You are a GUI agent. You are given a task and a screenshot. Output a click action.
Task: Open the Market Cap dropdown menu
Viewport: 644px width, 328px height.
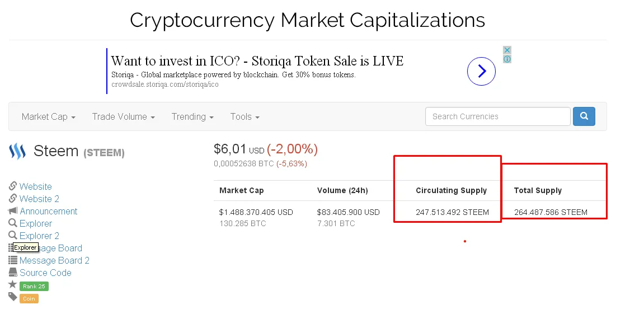click(49, 117)
